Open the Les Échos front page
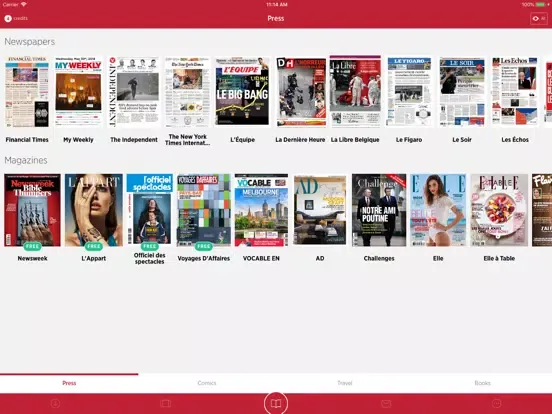 pyautogui.click(x=515, y=92)
